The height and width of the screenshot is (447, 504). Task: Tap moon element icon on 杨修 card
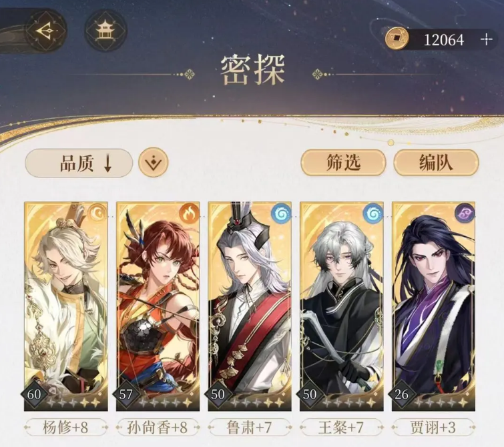[97, 213]
